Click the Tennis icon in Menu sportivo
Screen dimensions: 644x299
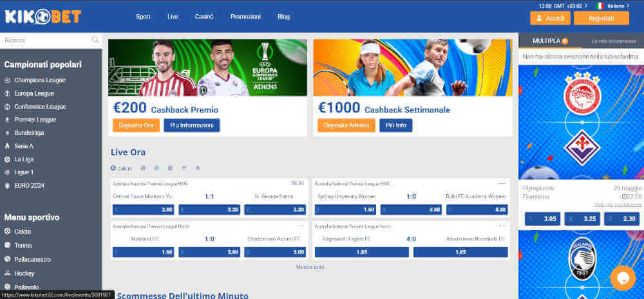point(7,246)
